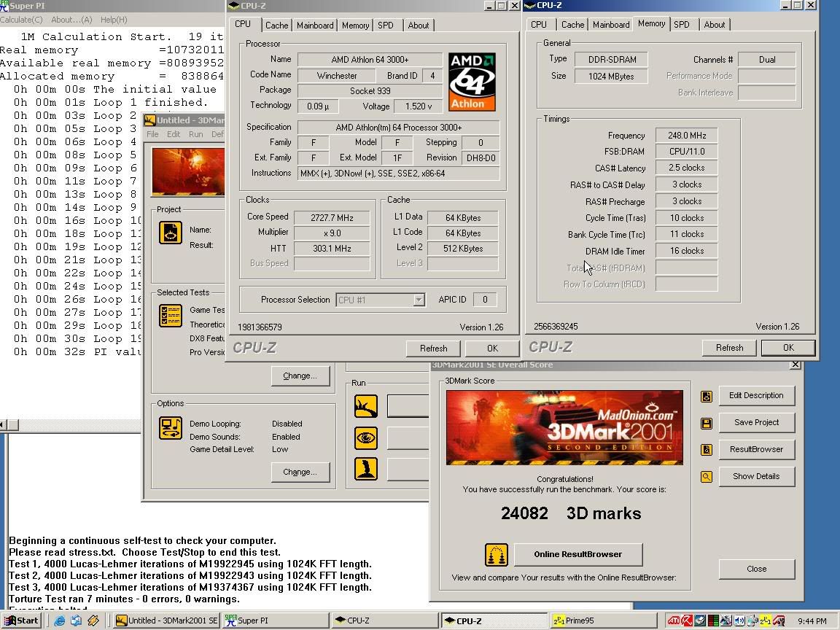Click Change button under Options
The width and height of the screenshot is (840, 630).
(x=300, y=472)
